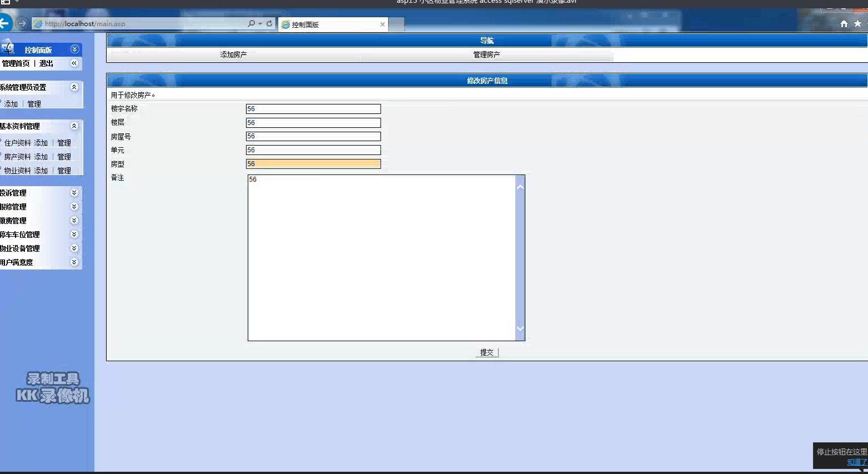Click the highlighted 房型 input field
Screen dimensions: 868x474
(x=313, y=164)
